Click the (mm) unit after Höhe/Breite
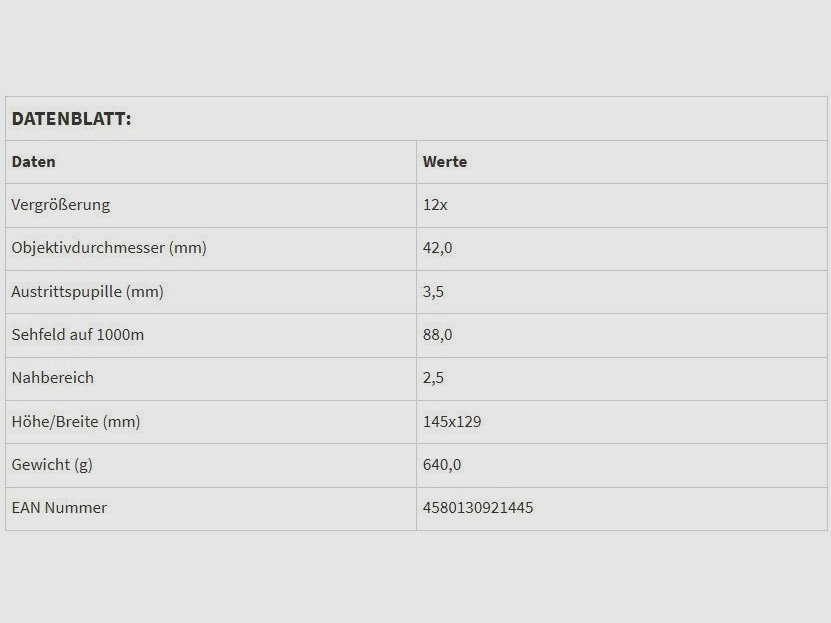The image size is (831, 623). click(x=122, y=422)
